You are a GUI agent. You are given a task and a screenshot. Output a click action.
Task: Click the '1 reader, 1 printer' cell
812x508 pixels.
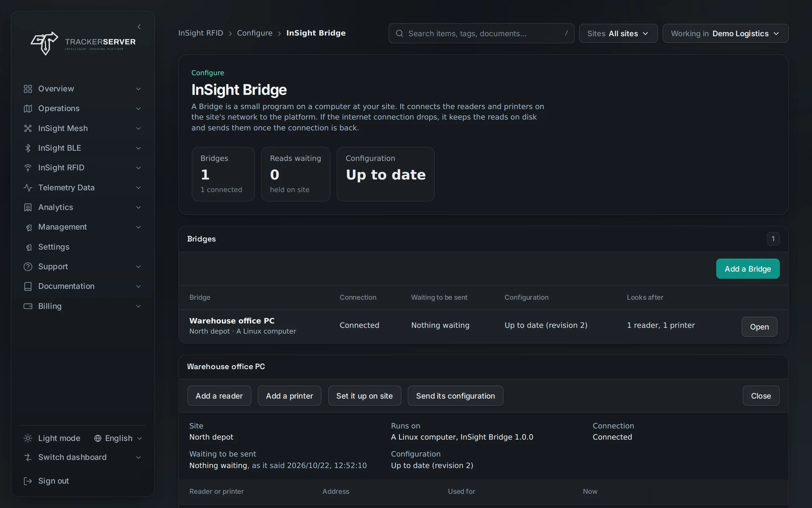tap(661, 325)
